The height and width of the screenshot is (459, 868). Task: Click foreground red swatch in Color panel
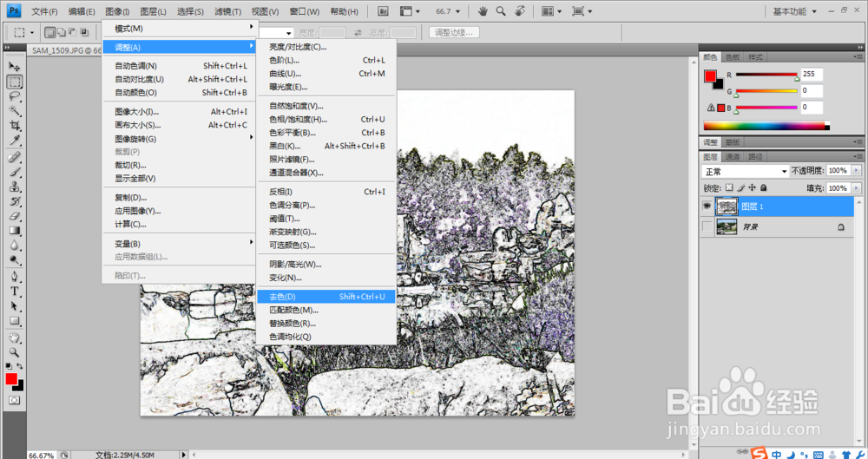(710, 76)
